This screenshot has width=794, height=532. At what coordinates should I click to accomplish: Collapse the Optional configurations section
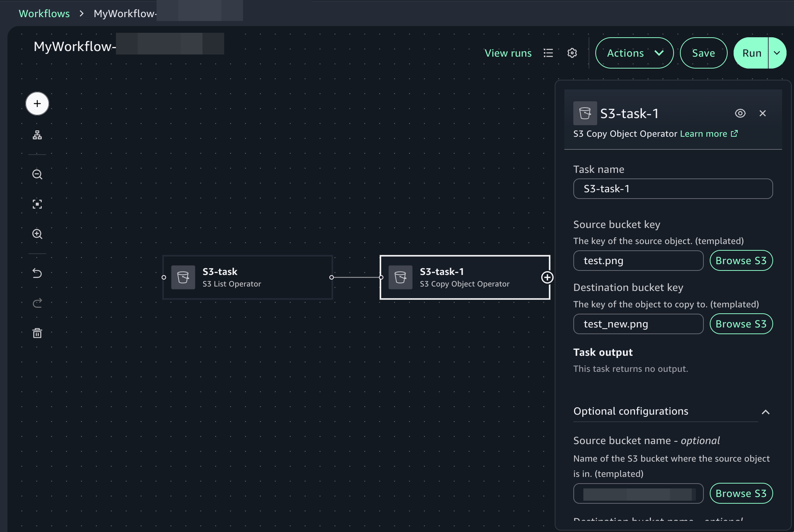coord(765,412)
